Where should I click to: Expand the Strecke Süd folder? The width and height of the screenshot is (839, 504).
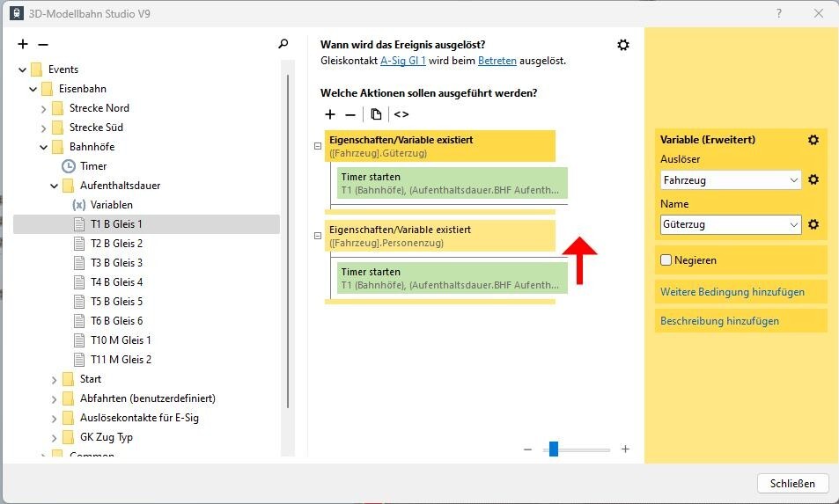[x=44, y=128]
